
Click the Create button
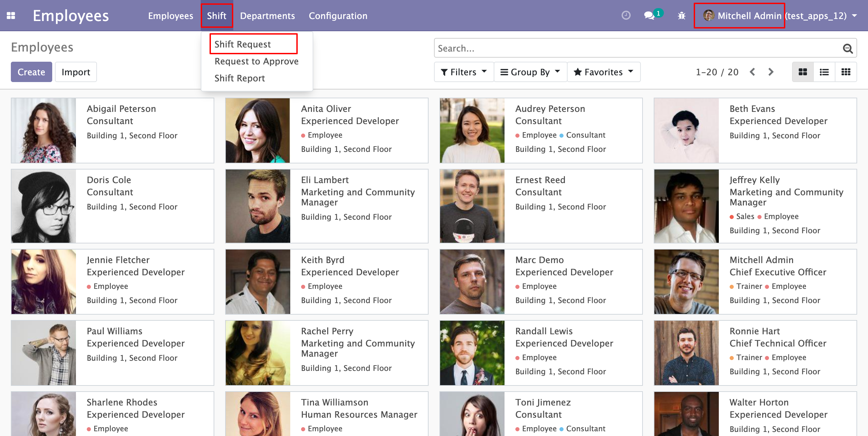[31, 72]
